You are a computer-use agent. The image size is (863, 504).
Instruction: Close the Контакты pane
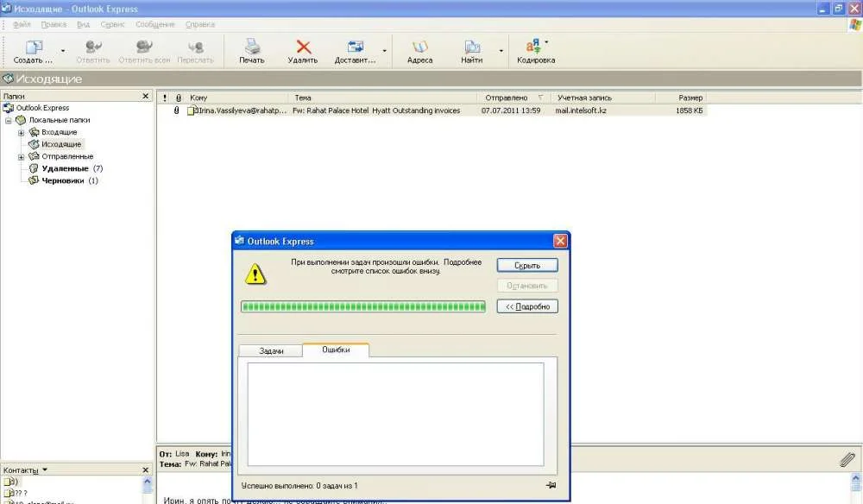tap(145, 470)
